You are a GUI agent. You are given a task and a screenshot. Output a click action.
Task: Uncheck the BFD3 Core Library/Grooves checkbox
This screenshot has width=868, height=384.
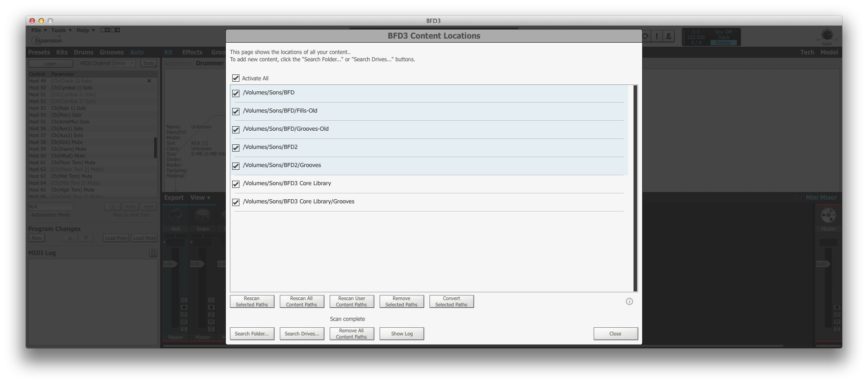pyautogui.click(x=236, y=202)
